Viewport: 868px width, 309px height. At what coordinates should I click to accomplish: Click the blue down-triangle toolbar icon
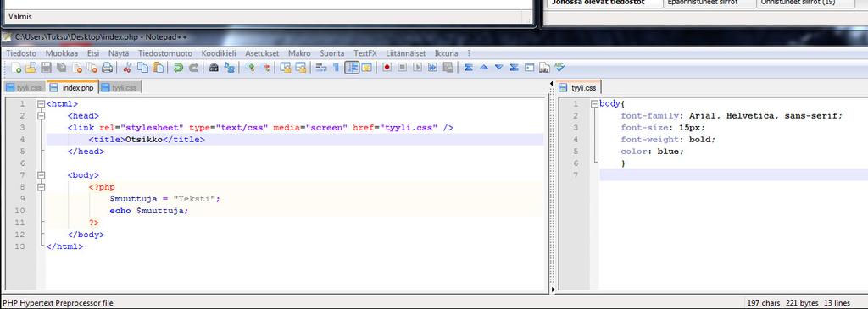[x=498, y=68]
